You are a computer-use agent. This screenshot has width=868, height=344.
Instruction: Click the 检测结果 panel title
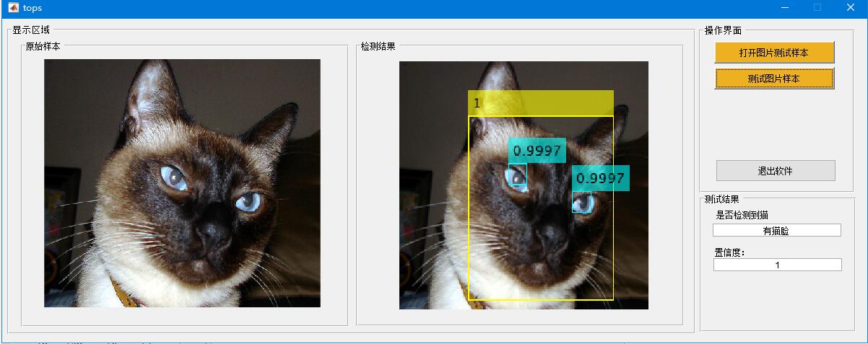(378, 46)
